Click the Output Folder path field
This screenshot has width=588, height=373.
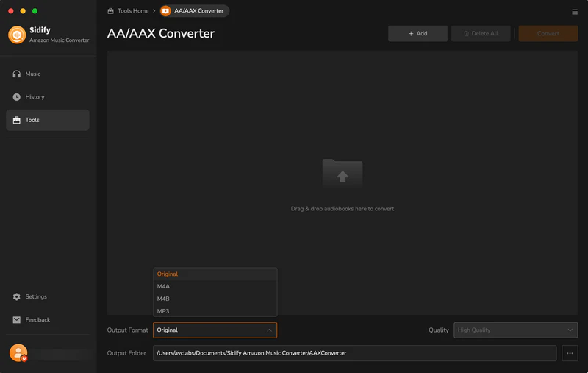[354, 353]
